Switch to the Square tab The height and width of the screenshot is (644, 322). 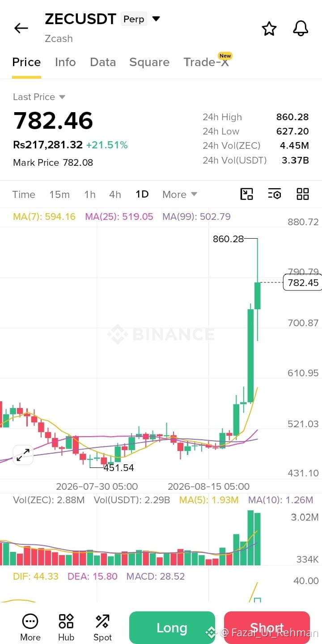149,62
